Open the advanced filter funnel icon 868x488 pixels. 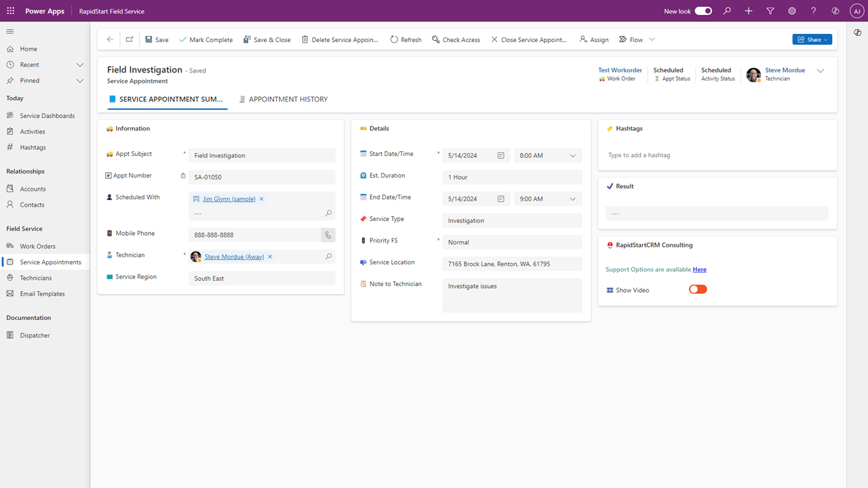click(770, 11)
